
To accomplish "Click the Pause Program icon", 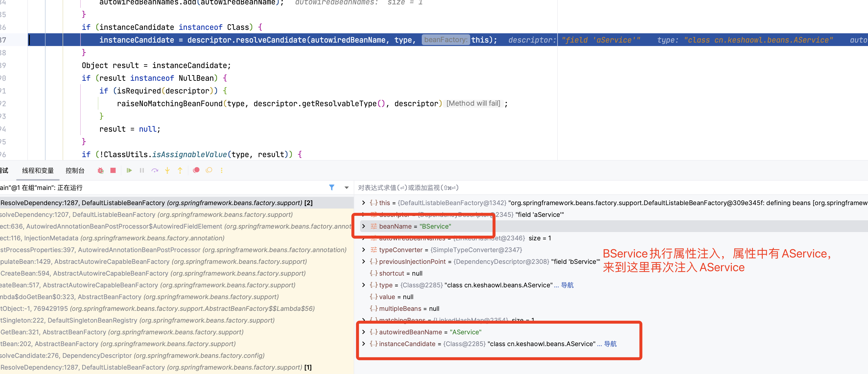I will [x=142, y=171].
